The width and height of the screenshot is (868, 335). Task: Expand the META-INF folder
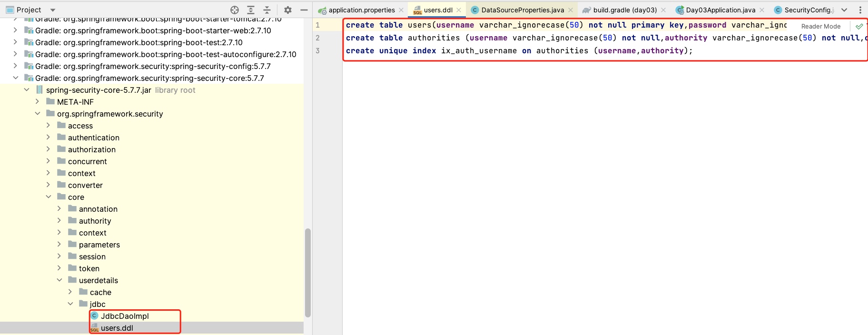pos(37,101)
